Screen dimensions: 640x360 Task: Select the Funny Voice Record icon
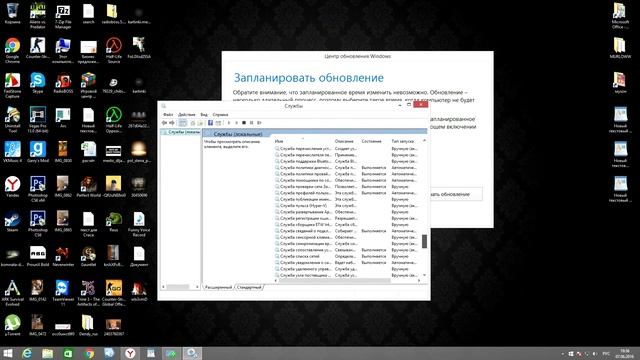(139, 224)
